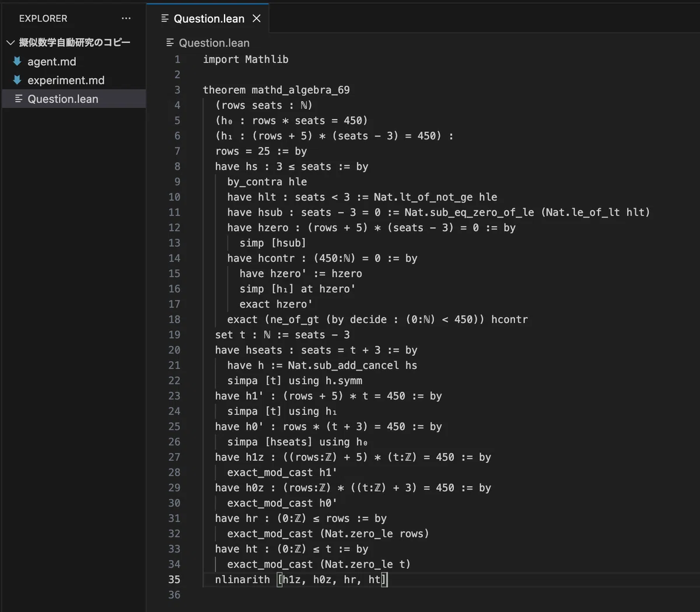This screenshot has height=612, width=700.
Task: Click 'rows = 25 := by' line
Action: pos(261,151)
